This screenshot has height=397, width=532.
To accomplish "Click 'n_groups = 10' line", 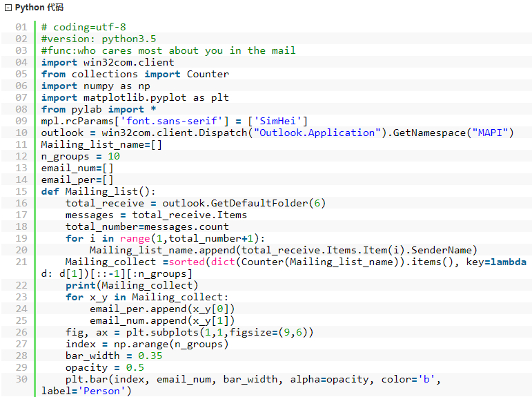I will point(81,156).
